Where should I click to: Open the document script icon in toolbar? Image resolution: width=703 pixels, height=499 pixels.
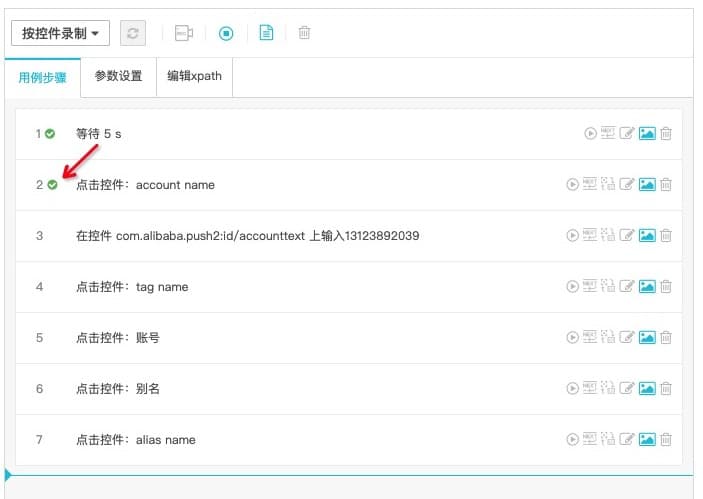tap(266, 33)
